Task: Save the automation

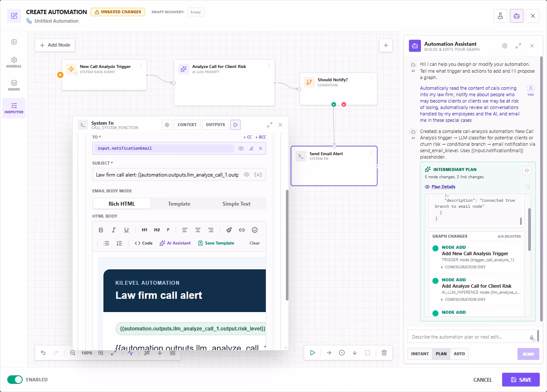Action: point(521,380)
